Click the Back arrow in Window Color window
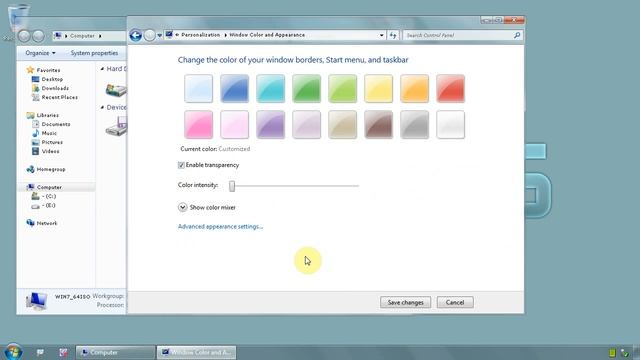Viewport: 640px width, 360px height. tap(136, 36)
